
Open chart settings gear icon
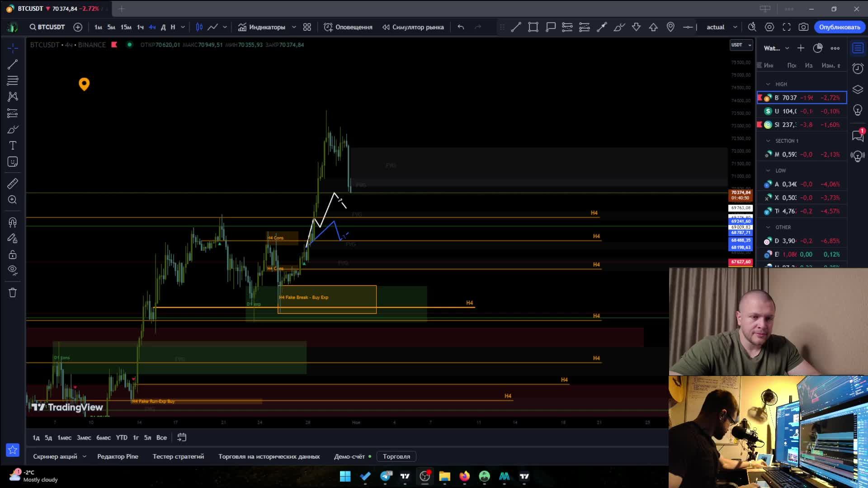tap(769, 27)
